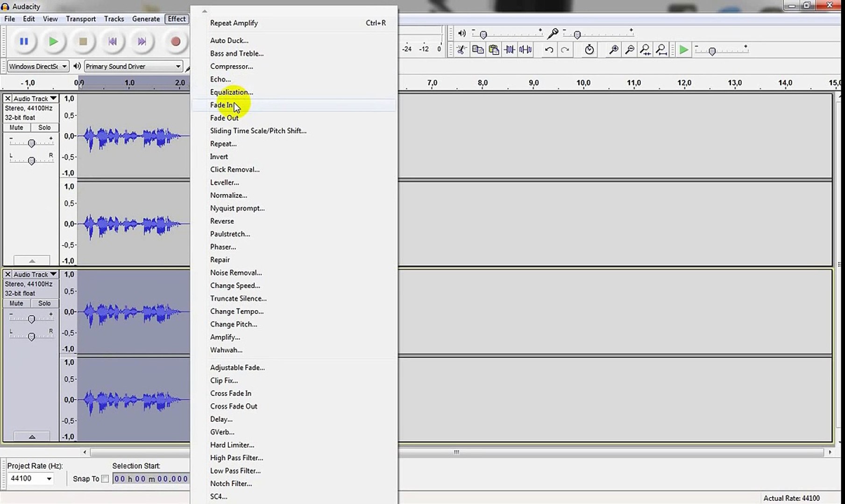Fit the whole project in the window
This screenshot has height=504, width=845.
(661, 49)
